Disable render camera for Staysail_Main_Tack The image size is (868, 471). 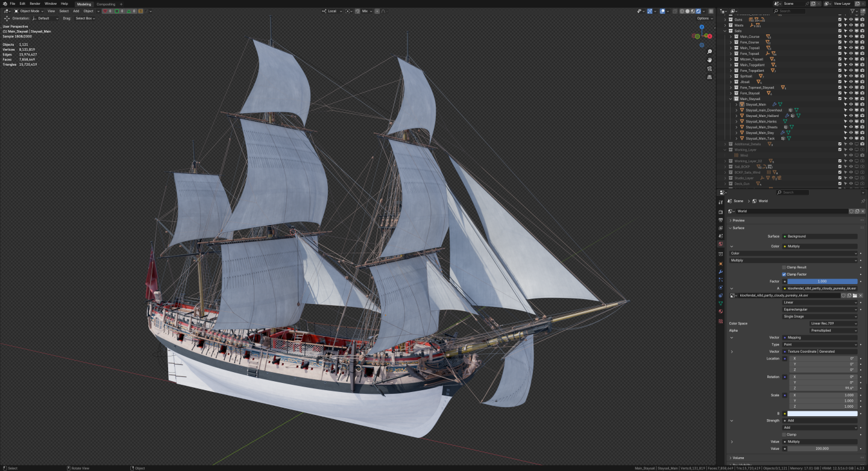(x=862, y=138)
